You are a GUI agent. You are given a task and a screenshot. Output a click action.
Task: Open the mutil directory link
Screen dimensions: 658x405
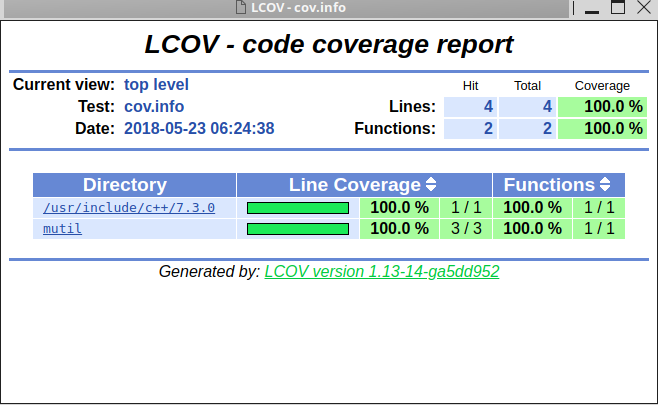coord(62,229)
